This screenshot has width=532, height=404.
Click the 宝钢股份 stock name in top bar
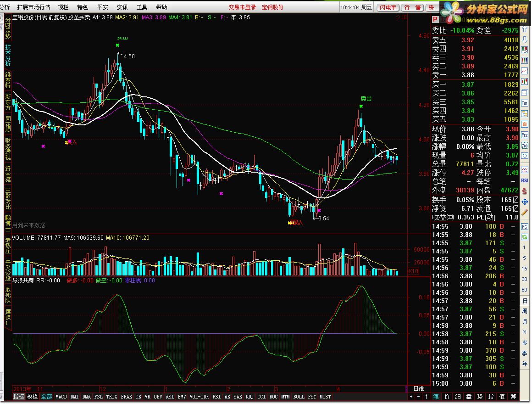pyautogui.click(x=272, y=7)
